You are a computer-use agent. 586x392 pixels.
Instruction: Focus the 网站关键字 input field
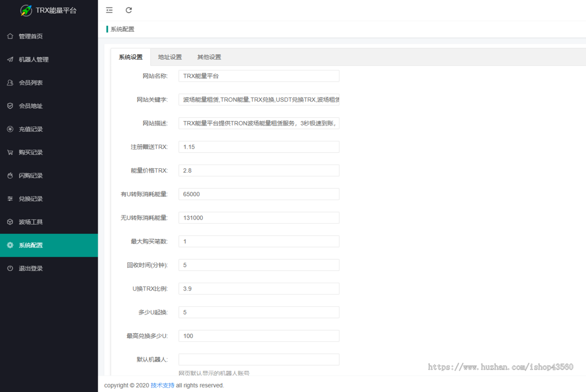[x=259, y=100]
